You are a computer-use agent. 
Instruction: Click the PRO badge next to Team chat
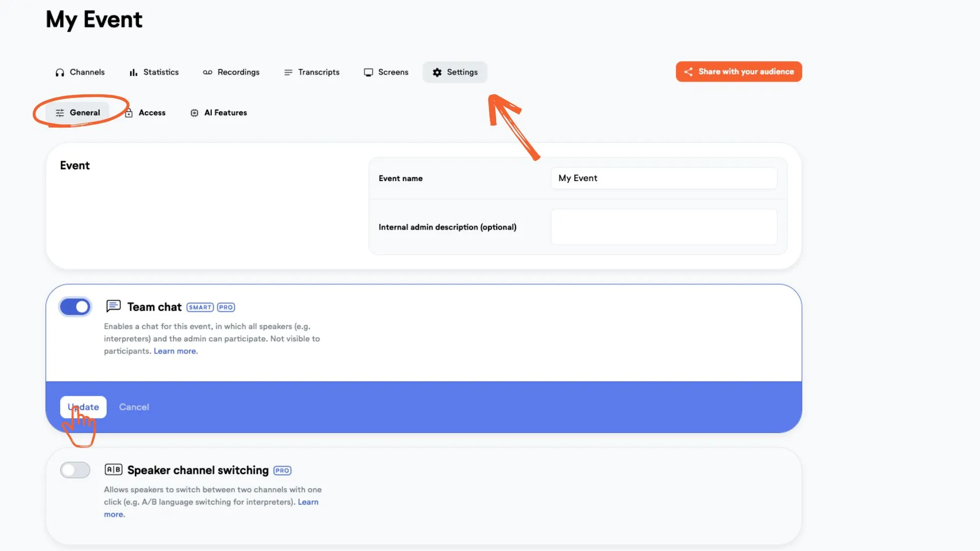[x=226, y=307]
